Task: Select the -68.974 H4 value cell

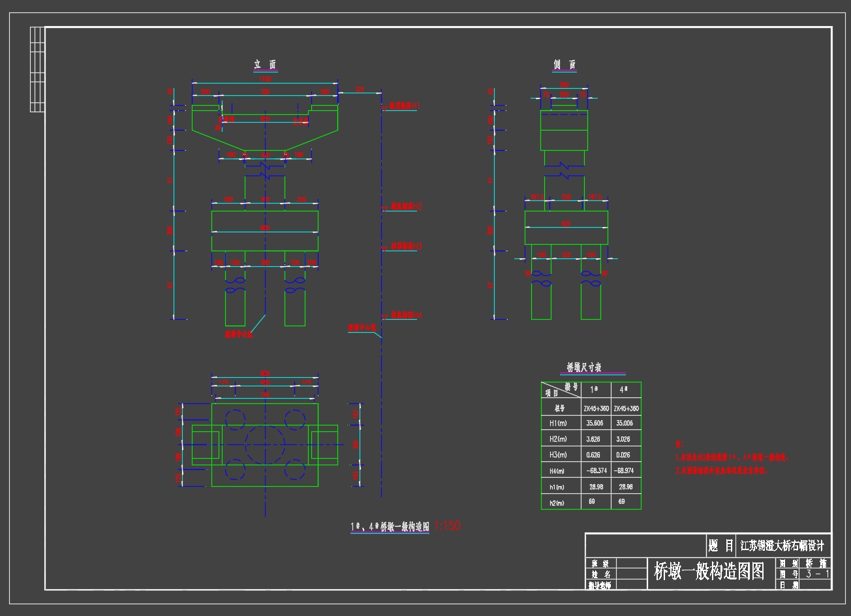Action: click(x=626, y=470)
